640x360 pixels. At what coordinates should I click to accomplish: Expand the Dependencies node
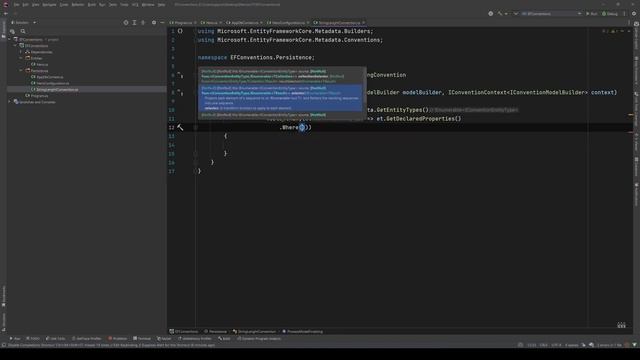pyautogui.click(x=21, y=52)
